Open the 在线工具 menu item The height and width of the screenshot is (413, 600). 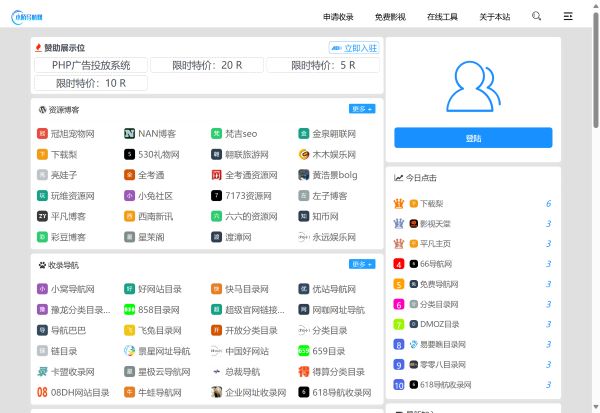pos(442,17)
